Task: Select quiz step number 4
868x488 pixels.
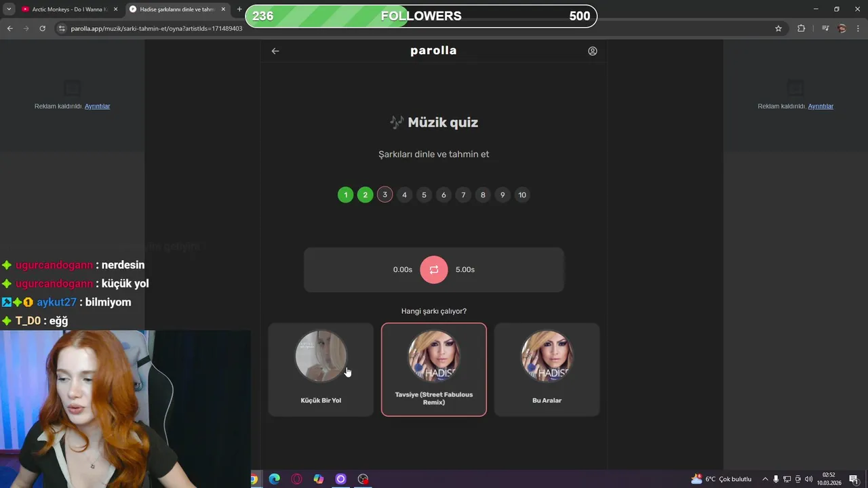Action: [405, 195]
